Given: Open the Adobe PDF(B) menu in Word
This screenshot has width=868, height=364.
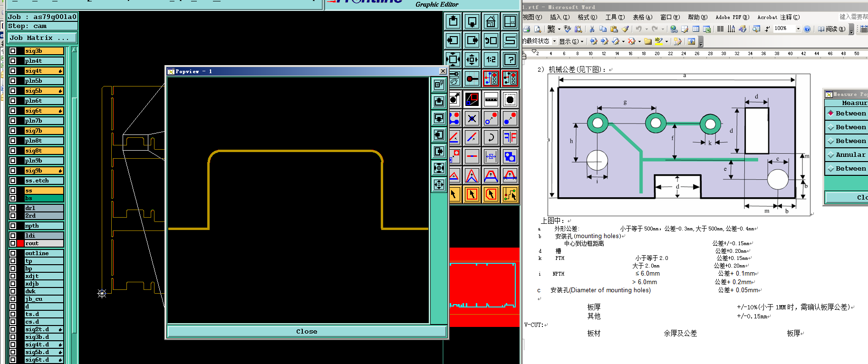Looking at the screenshot, I should coord(732,17).
